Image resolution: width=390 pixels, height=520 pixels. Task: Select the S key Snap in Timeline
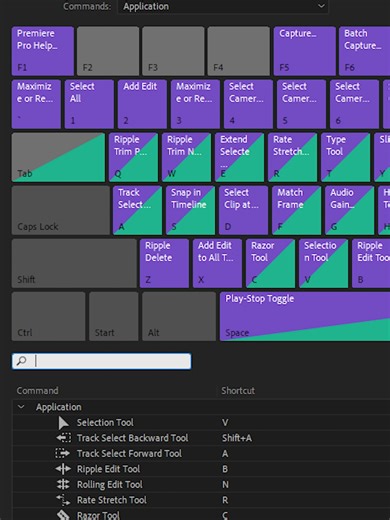pos(190,210)
